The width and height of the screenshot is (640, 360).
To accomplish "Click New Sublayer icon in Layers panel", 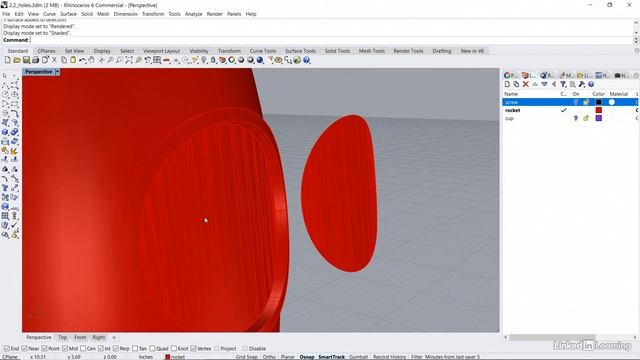I will (516, 84).
